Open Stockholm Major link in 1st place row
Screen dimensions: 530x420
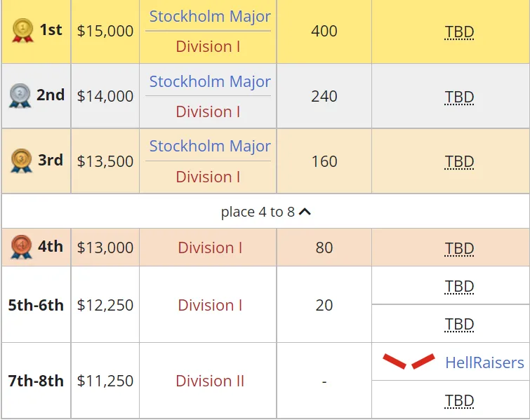[x=210, y=16]
